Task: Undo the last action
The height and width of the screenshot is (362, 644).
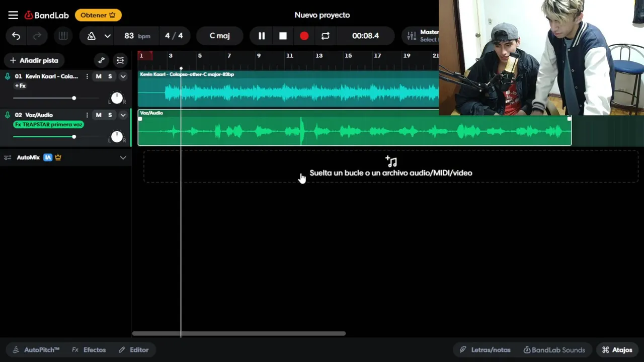Action: [16, 36]
